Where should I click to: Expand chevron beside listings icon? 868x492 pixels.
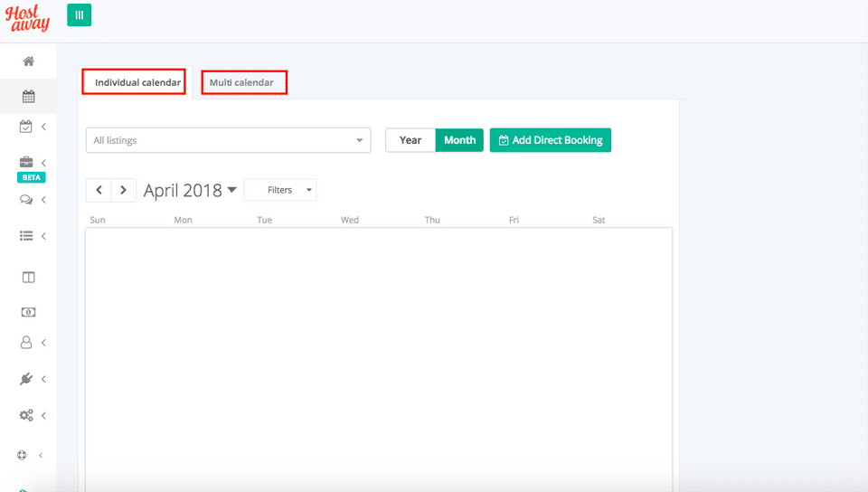tap(43, 236)
